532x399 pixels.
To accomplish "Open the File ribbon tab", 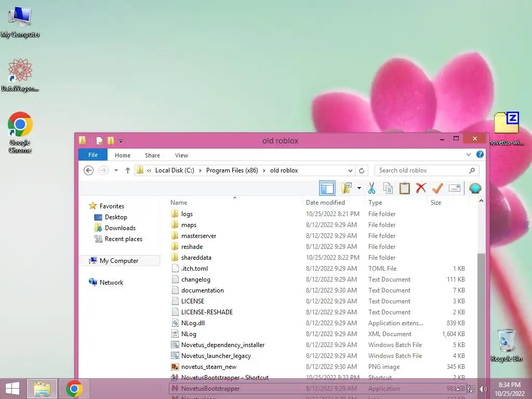I will click(x=93, y=155).
